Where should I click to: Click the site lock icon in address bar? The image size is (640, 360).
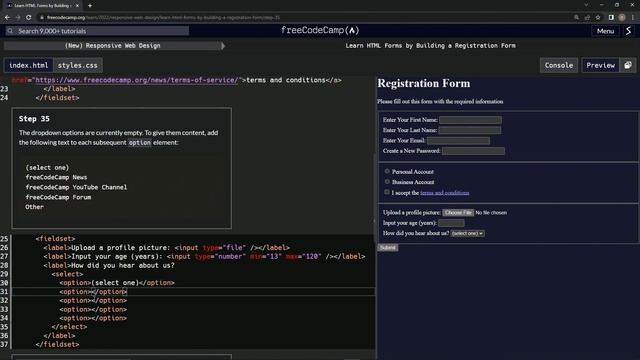click(x=42, y=18)
